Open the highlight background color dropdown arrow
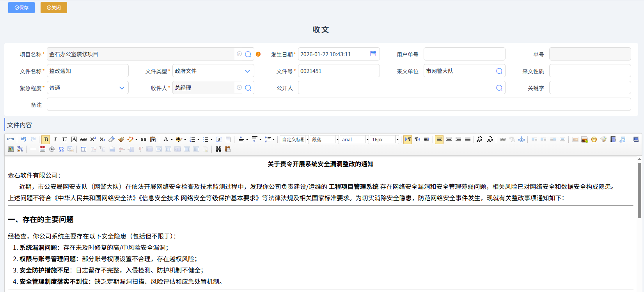This screenshot has height=292, width=644. click(185, 139)
